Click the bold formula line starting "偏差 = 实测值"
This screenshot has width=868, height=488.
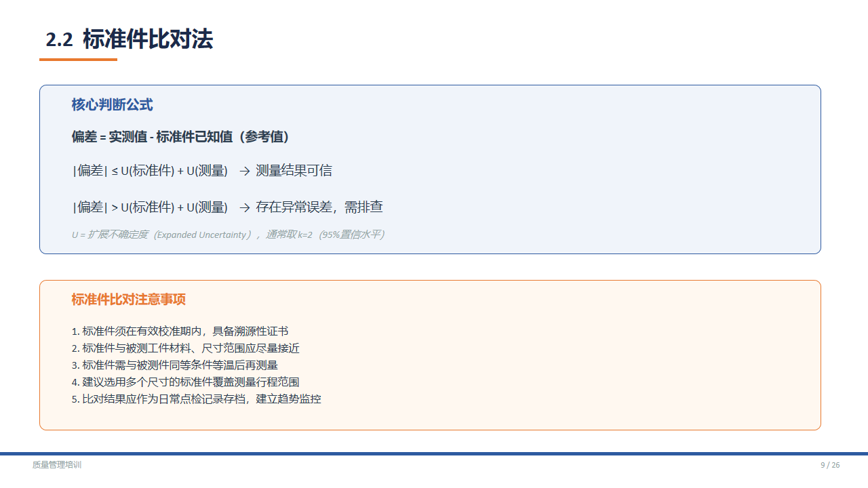pos(181,137)
